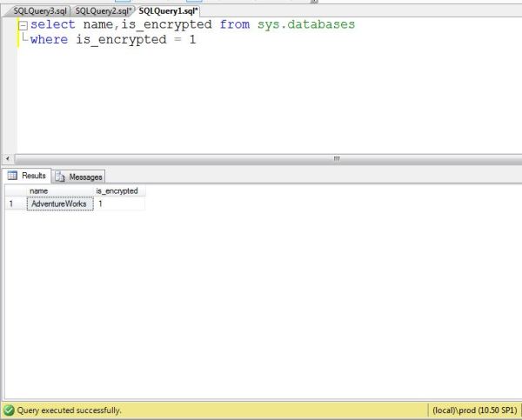This screenshot has height=420, width=522.
Task: Click the editor's horizontal scrollbar thumb
Action: pos(336,158)
